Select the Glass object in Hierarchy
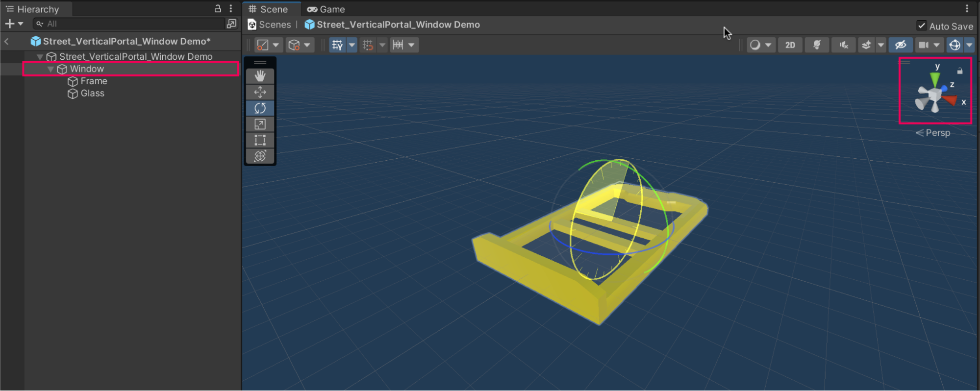 click(92, 93)
